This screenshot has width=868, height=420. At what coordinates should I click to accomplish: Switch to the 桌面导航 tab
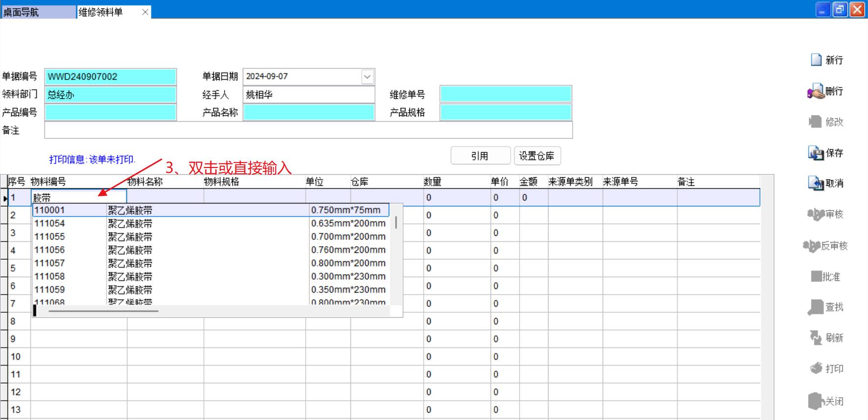(38, 12)
